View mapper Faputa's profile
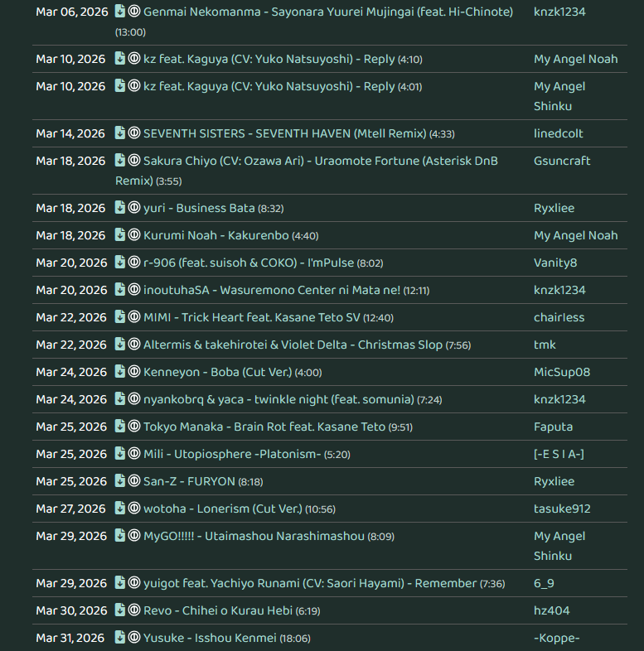The width and height of the screenshot is (644, 651). pyautogui.click(x=553, y=427)
